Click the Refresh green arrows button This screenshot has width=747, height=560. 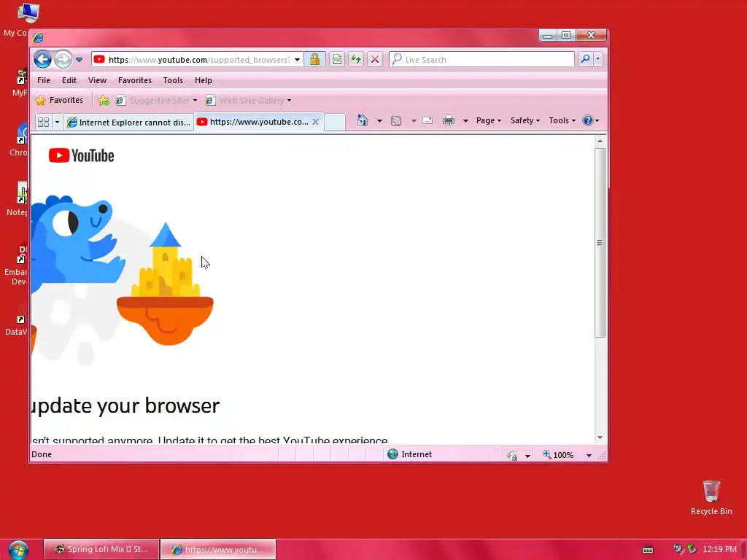356,60
